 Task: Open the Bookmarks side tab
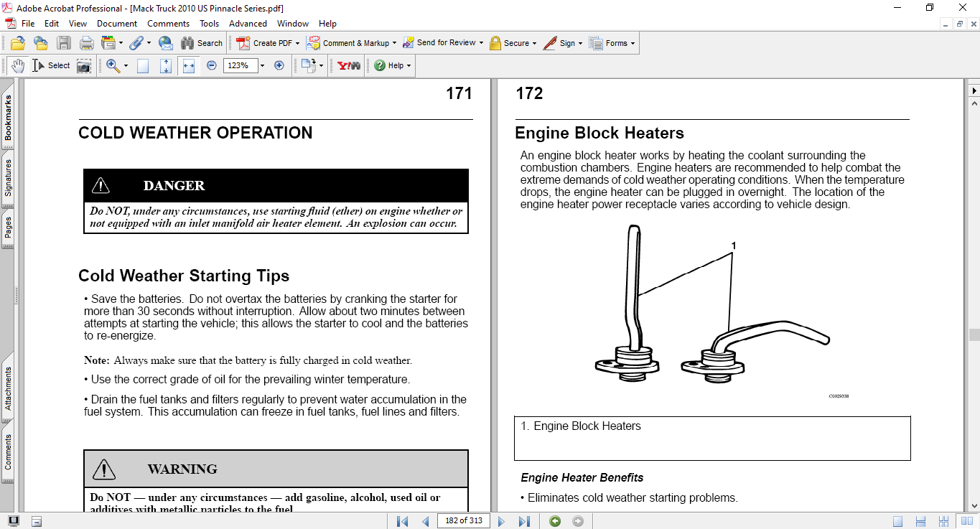coord(8,118)
